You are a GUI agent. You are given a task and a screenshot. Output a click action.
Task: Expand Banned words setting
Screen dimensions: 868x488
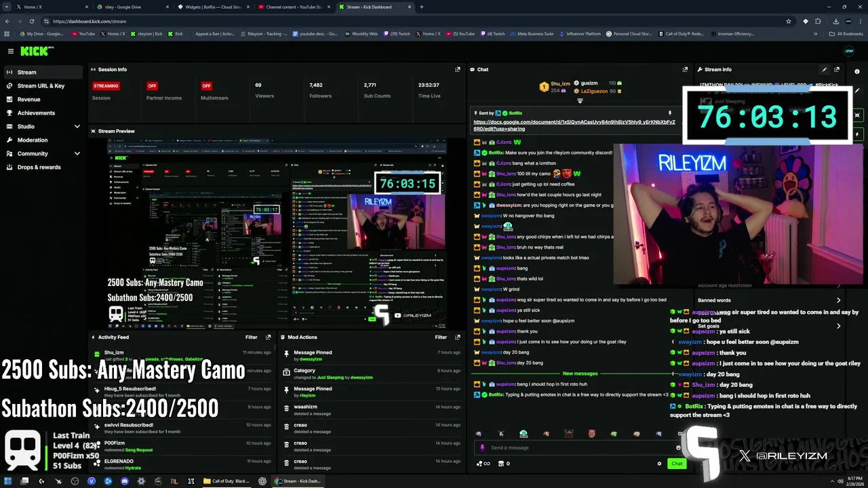(769, 300)
